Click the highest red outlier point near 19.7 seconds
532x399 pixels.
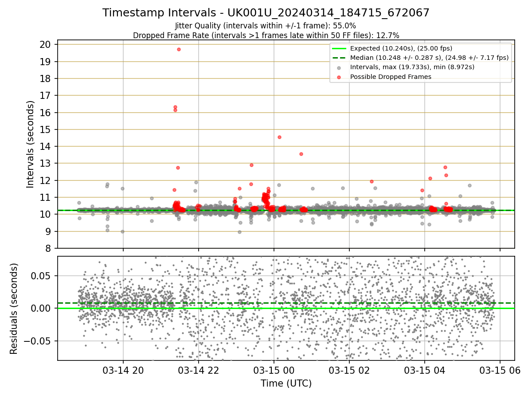(179, 49)
